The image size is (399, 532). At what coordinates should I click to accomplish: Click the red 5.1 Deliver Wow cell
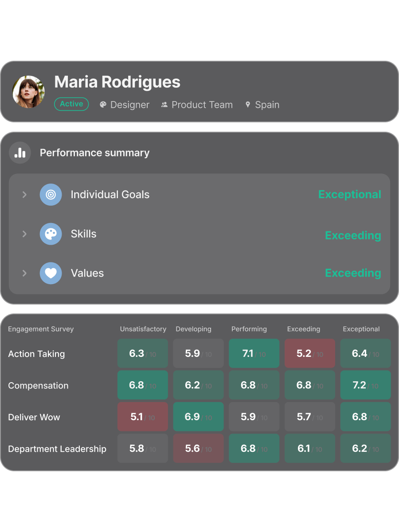pos(143,417)
